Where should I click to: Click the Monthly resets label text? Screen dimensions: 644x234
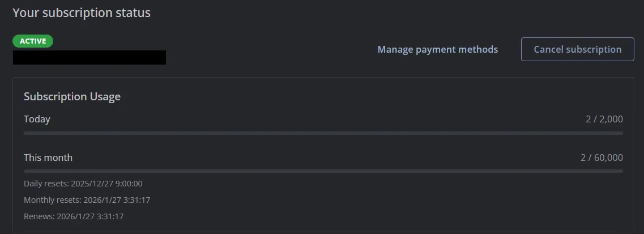(x=53, y=200)
